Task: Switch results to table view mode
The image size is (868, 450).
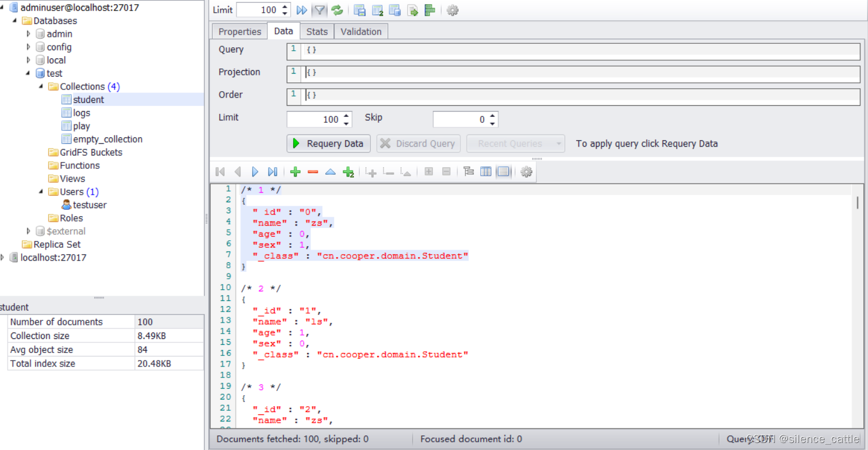Action: tap(486, 171)
